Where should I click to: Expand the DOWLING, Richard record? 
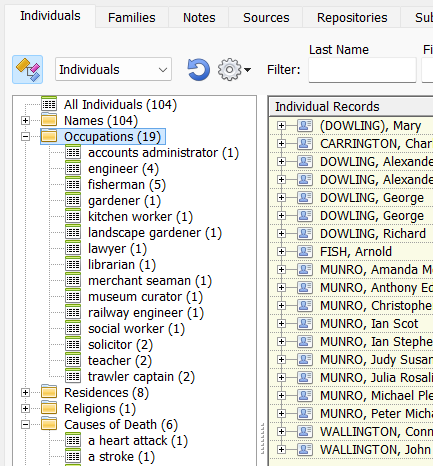281,233
